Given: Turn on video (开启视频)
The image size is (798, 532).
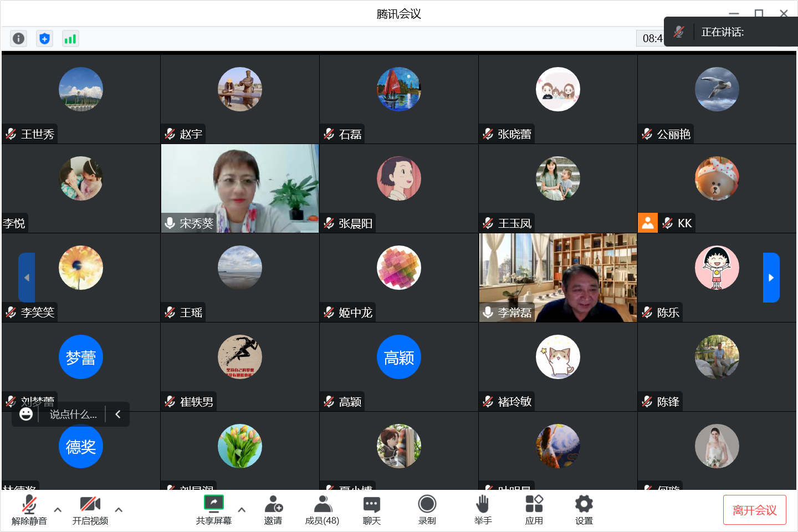Looking at the screenshot, I should [x=90, y=509].
